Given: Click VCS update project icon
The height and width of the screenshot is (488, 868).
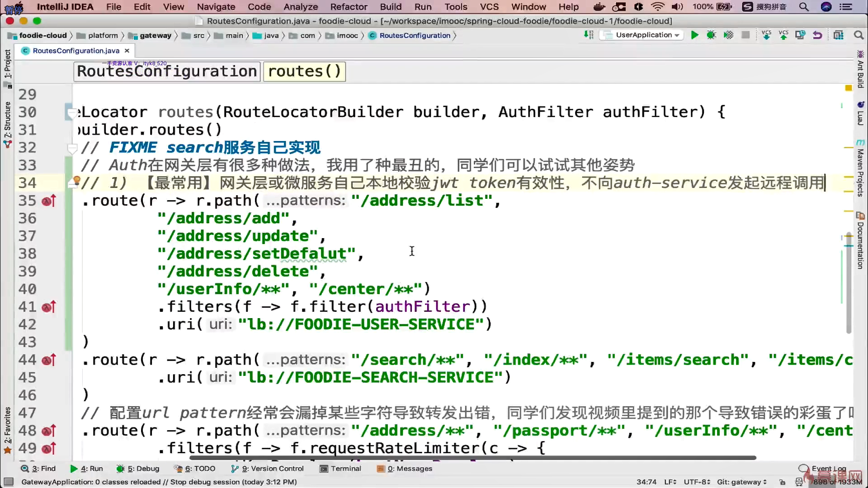Looking at the screenshot, I should (x=766, y=35).
